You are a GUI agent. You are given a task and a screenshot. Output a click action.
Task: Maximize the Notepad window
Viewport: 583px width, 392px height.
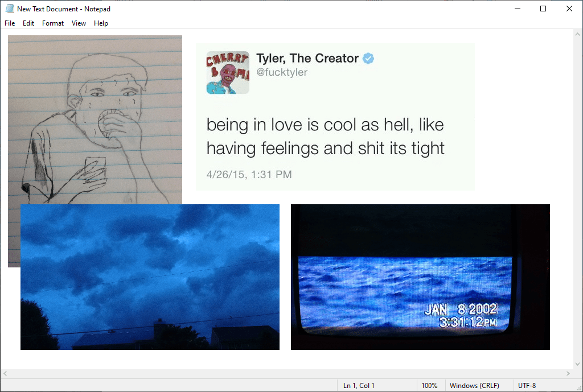[x=543, y=9]
